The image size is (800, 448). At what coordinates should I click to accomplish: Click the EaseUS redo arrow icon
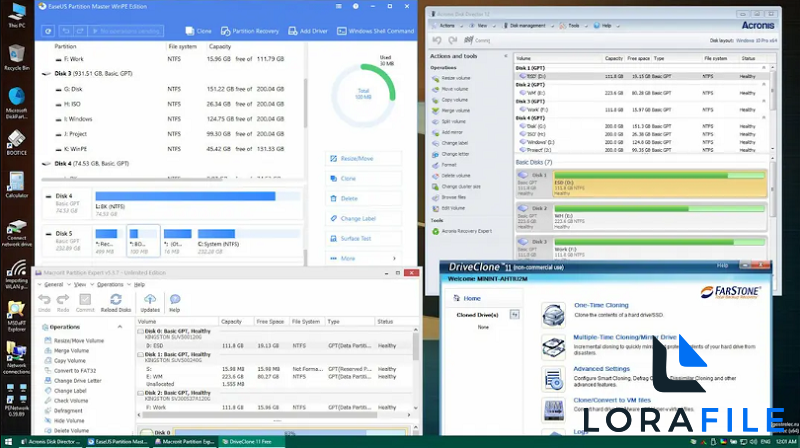click(x=80, y=31)
